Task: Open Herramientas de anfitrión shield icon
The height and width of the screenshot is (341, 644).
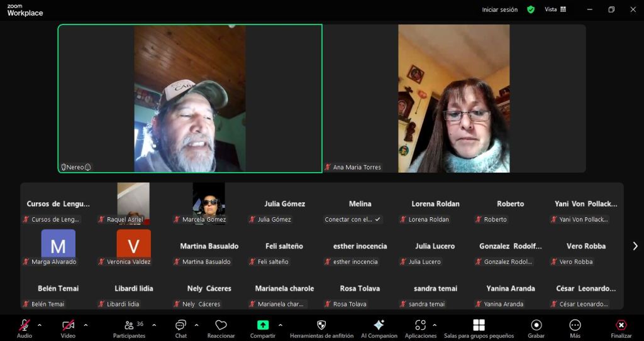Action: 321,328
